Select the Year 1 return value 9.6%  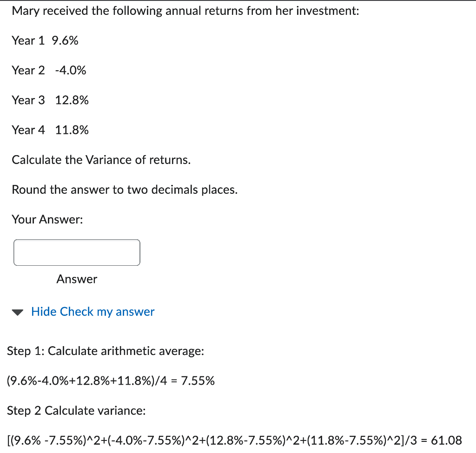tap(66, 41)
